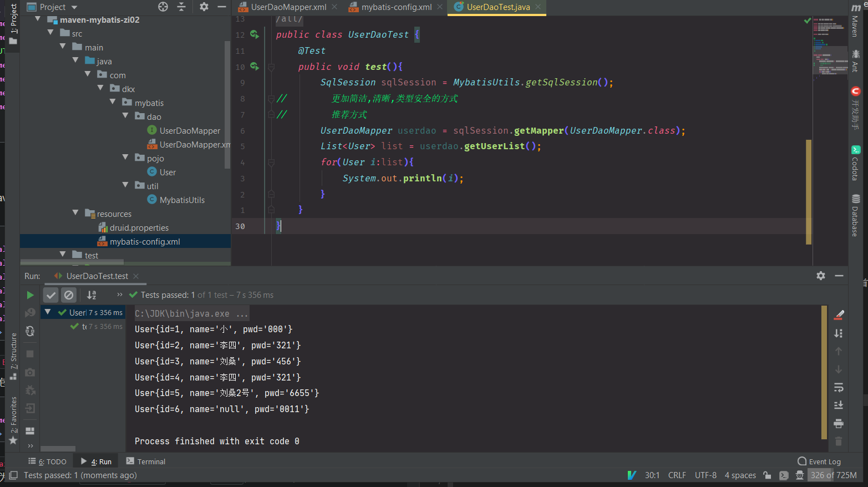Collapse the pojo package

click(x=125, y=158)
